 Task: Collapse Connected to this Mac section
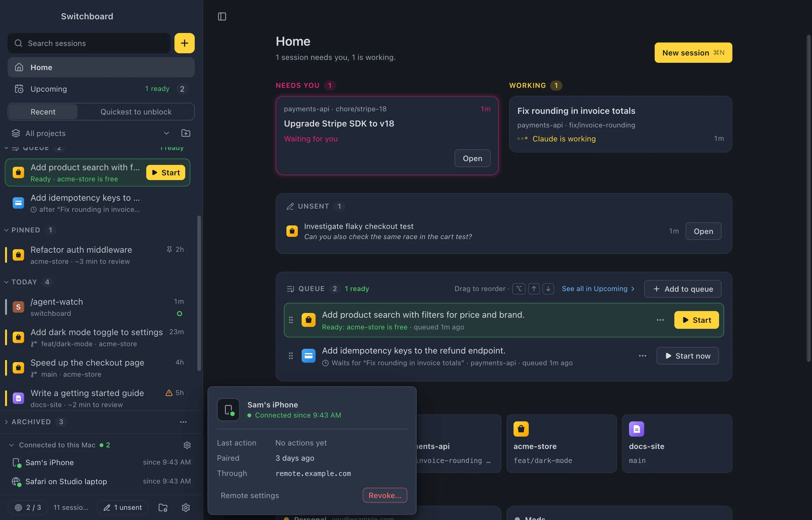11,445
